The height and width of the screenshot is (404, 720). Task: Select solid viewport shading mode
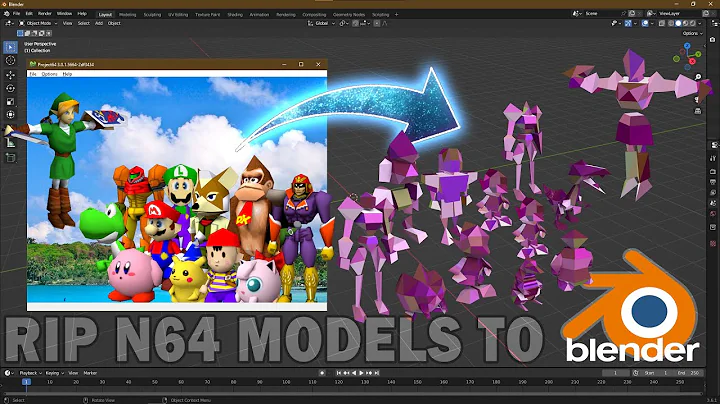(678, 23)
